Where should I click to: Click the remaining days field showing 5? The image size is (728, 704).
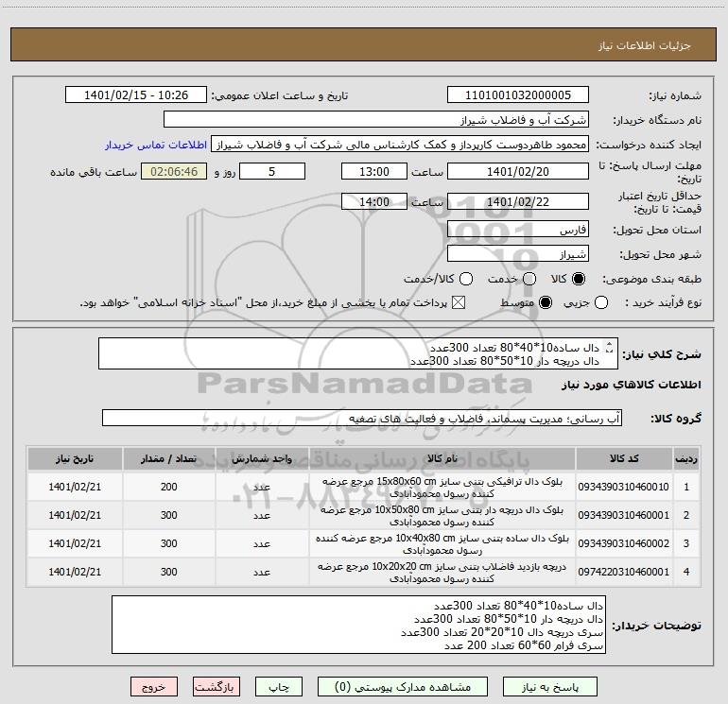272,171
